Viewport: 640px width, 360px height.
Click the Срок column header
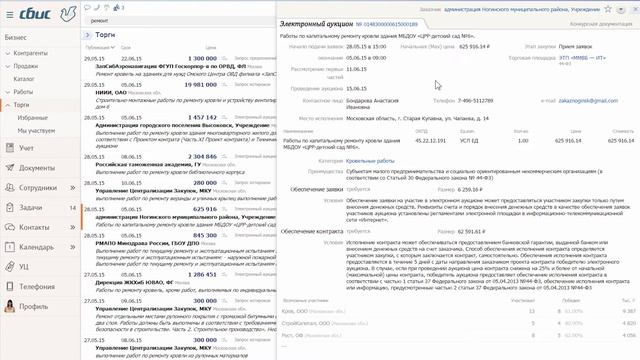[126, 48]
